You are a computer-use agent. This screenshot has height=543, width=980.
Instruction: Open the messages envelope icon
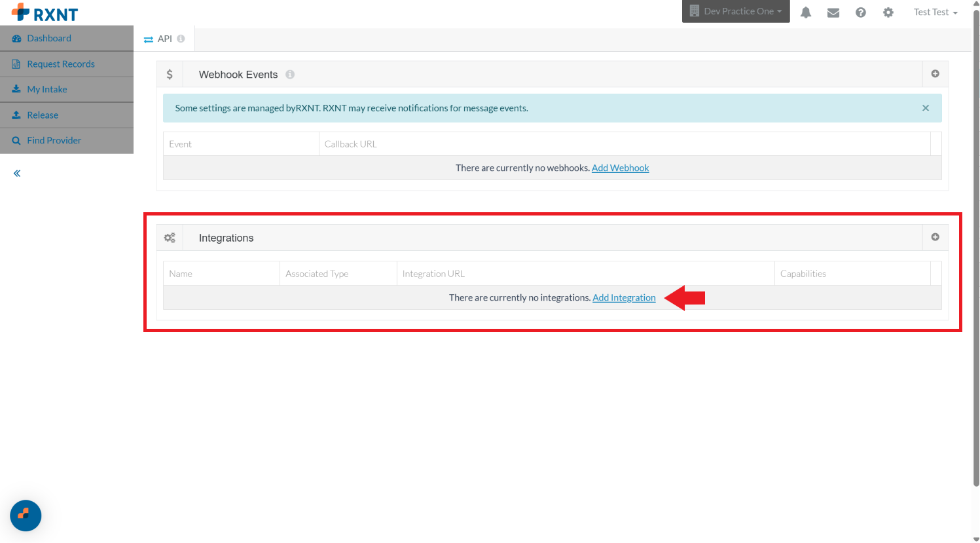coord(833,12)
